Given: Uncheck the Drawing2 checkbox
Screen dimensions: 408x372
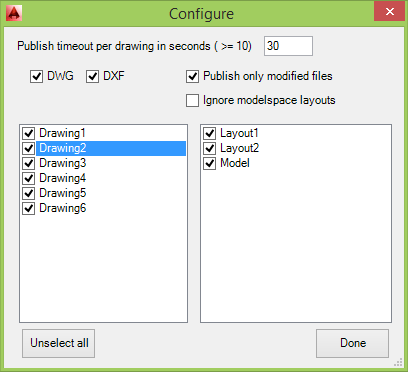Looking at the screenshot, I should point(29,148).
